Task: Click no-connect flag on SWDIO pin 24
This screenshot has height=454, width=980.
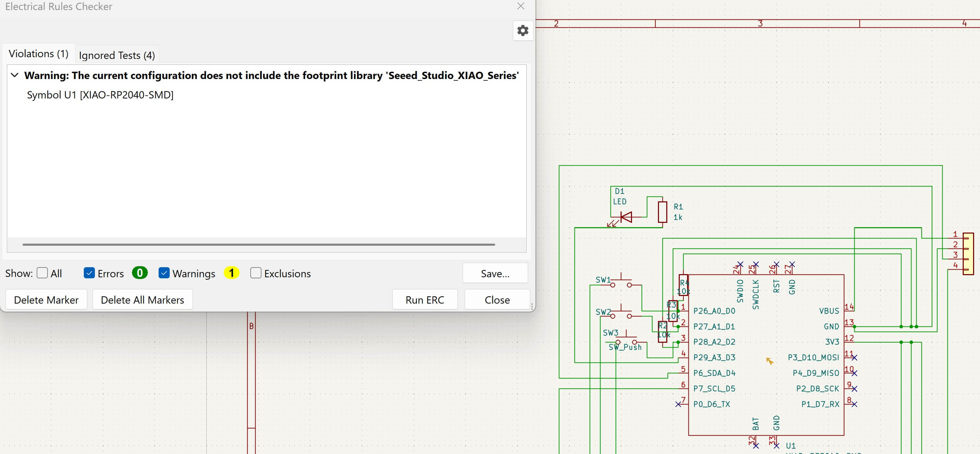Action: click(740, 264)
